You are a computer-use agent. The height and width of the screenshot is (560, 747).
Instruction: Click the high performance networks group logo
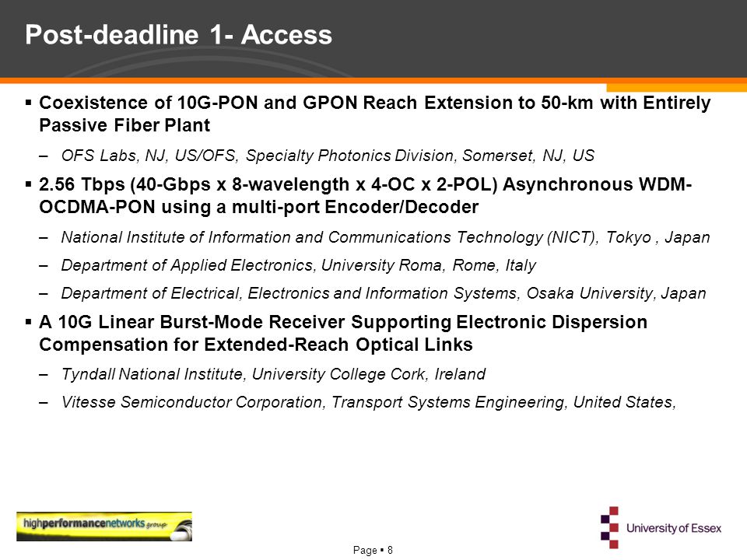click(104, 527)
